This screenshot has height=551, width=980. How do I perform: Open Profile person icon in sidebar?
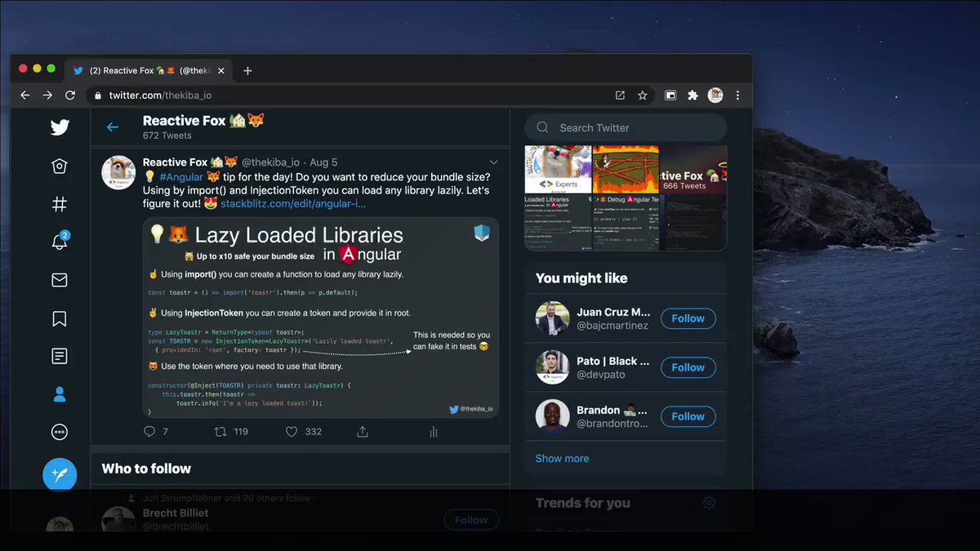click(60, 394)
